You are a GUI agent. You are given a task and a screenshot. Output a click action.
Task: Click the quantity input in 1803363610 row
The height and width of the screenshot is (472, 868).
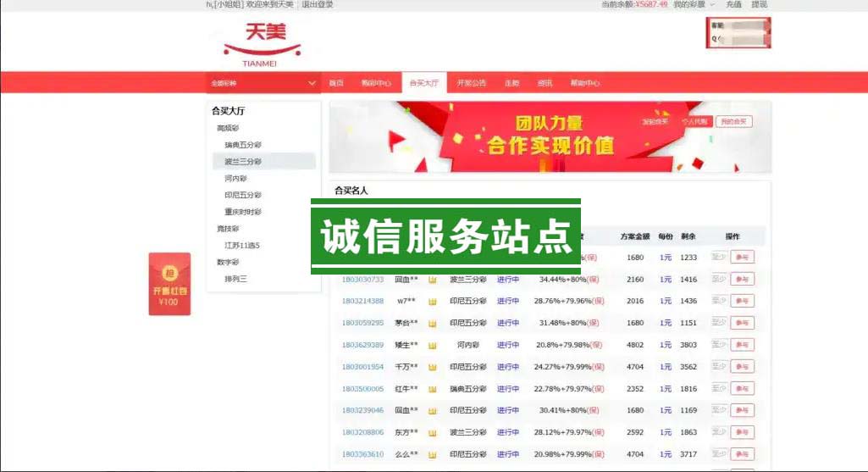click(718, 454)
